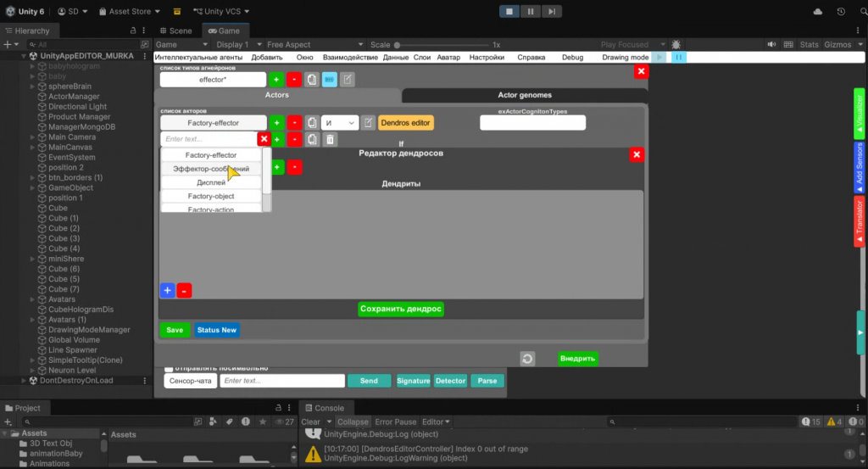The height and width of the screenshot is (469, 868).
Task: Click the Сохранить дендрос button
Action: point(401,309)
